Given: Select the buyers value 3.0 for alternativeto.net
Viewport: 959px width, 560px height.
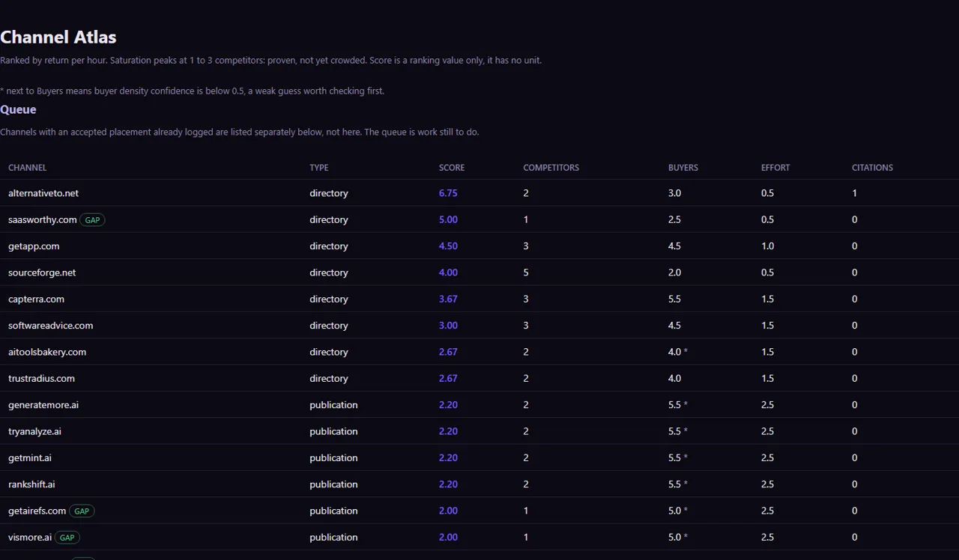Looking at the screenshot, I should tap(675, 193).
